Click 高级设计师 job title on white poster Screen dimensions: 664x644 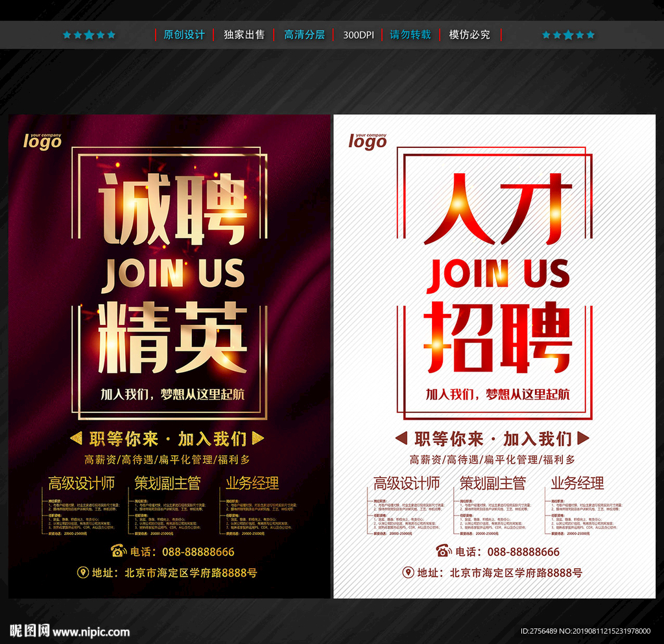coord(407,483)
